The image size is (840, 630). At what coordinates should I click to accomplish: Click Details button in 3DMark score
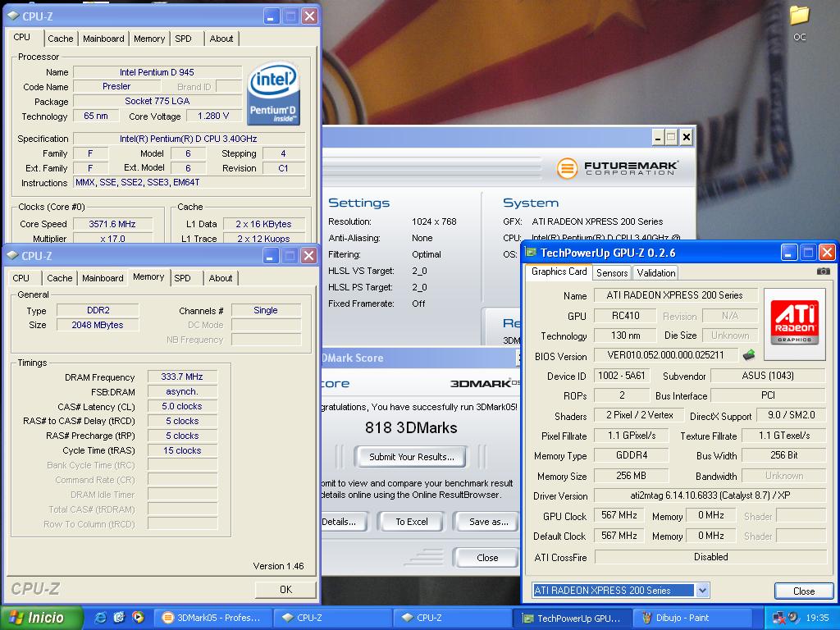pyautogui.click(x=343, y=521)
